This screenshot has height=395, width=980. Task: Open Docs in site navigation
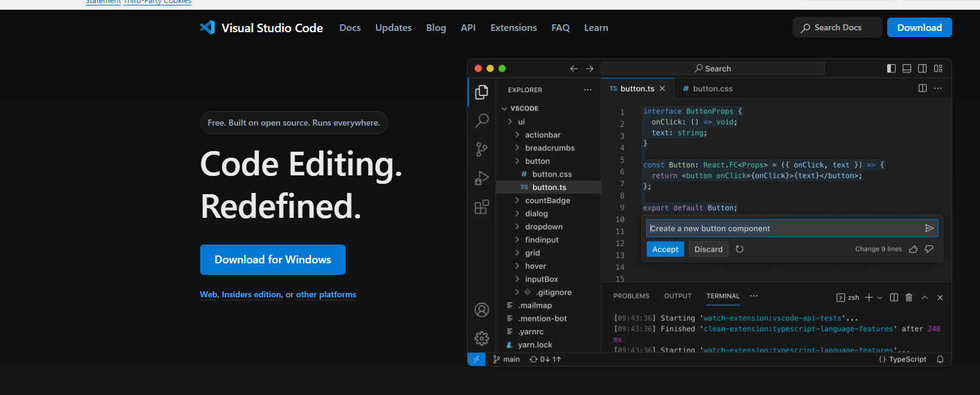click(x=350, y=28)
